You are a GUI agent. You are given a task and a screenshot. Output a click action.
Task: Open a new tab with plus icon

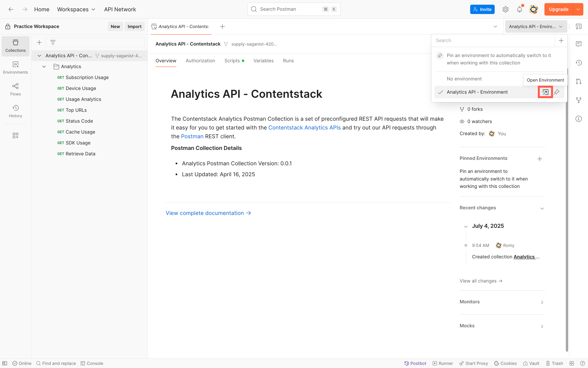click(222, 26)
